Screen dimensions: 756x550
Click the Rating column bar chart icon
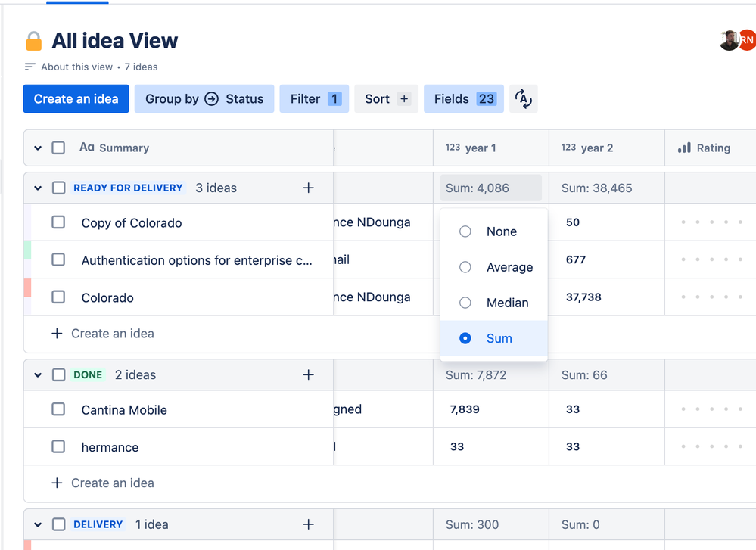coord(684,148)
